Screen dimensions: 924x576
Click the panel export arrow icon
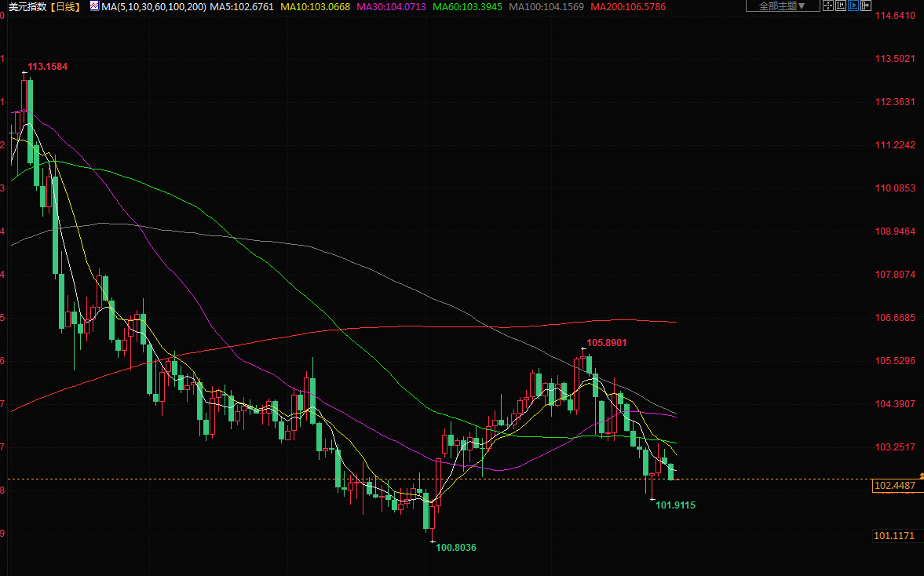point(866,6)
